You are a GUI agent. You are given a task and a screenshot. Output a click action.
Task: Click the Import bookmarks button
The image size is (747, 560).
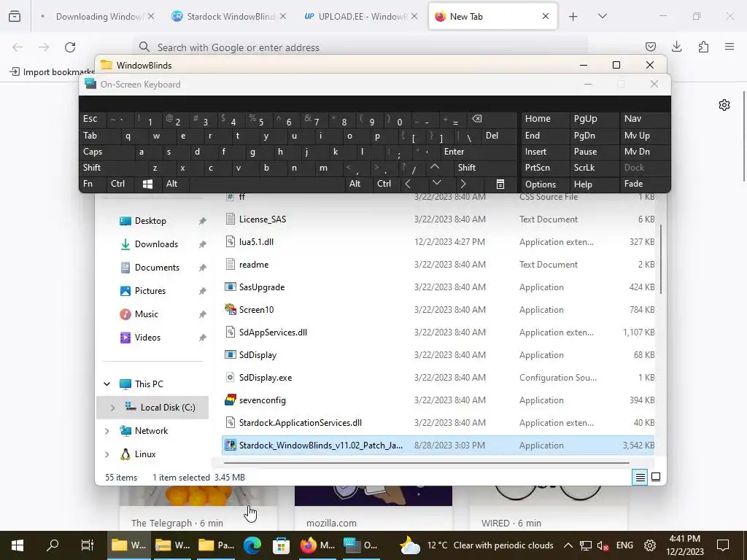point(52,72)
